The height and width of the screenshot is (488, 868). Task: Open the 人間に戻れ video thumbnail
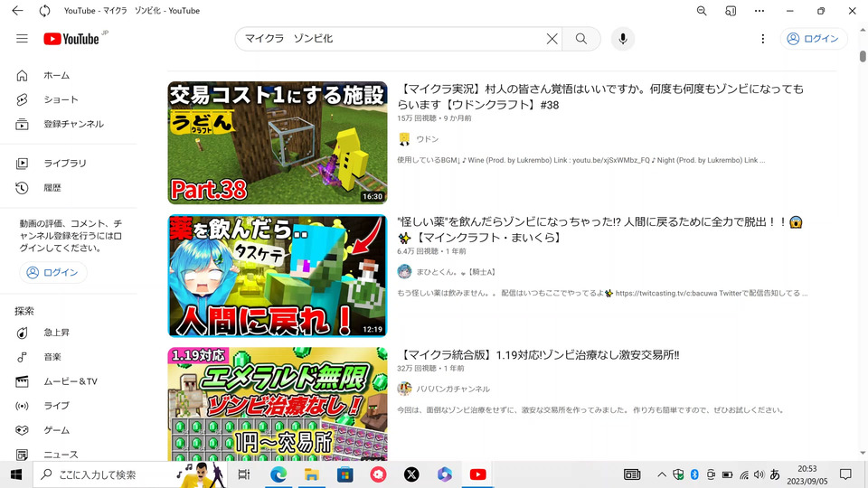pyautogui.click(x=278, y=276)
